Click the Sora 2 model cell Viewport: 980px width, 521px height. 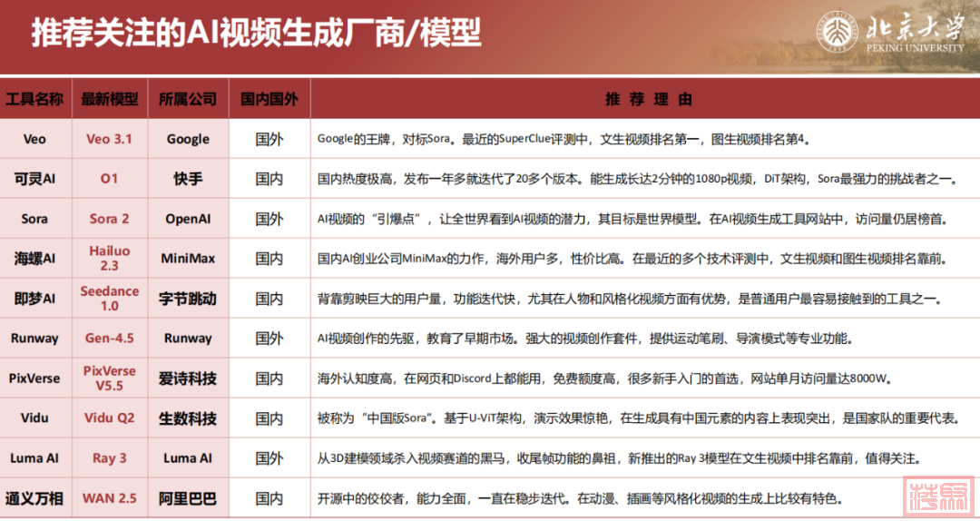[110, 219]
